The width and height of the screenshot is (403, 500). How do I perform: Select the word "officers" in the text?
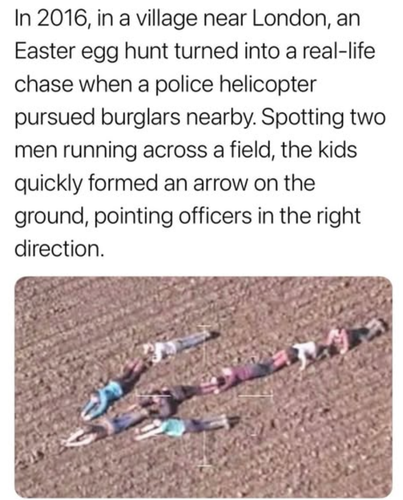click(215, 216)
